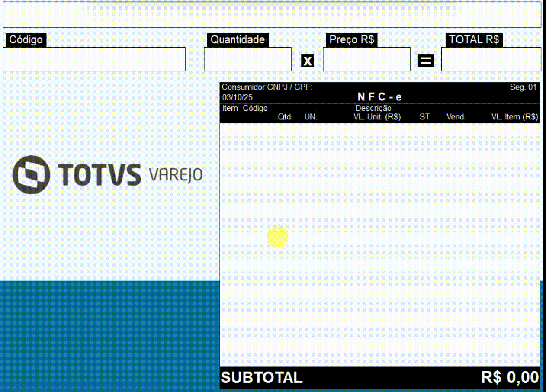The width and height of the screenshot is (546, 392).
Task: Click the Consumidor CNPJ / CPF text
Action: (267, 87)
